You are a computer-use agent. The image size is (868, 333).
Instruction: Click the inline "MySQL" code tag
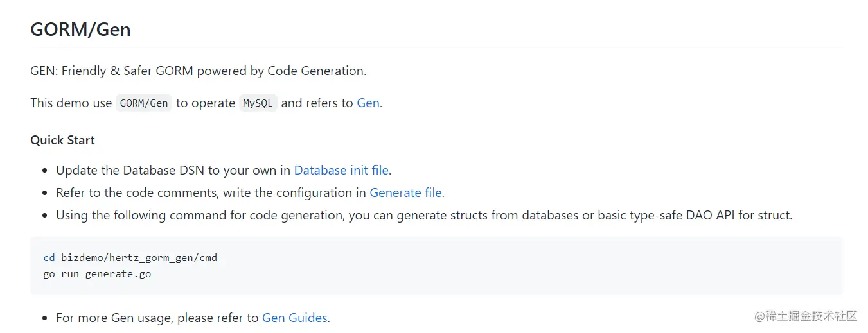tap(258, 103)
